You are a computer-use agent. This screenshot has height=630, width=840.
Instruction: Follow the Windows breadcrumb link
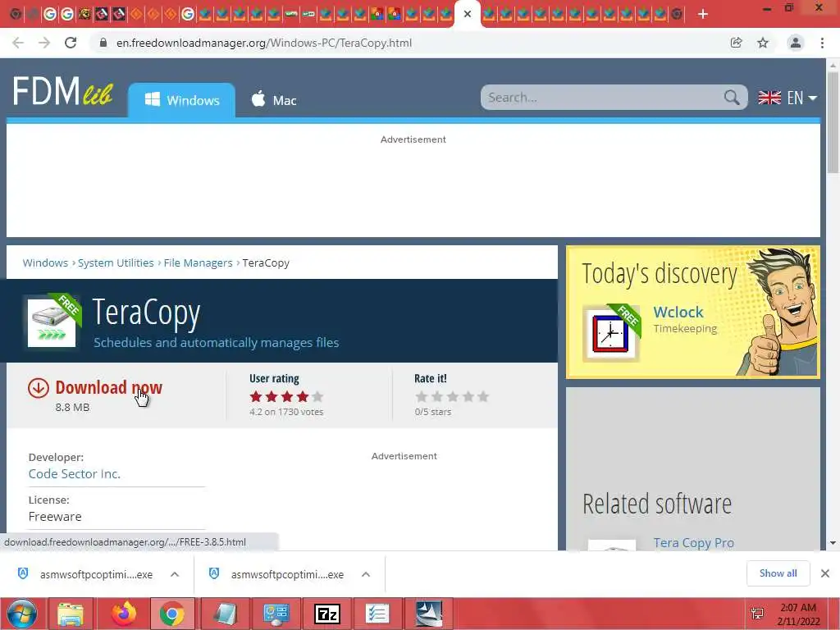(x=45, y=263)
